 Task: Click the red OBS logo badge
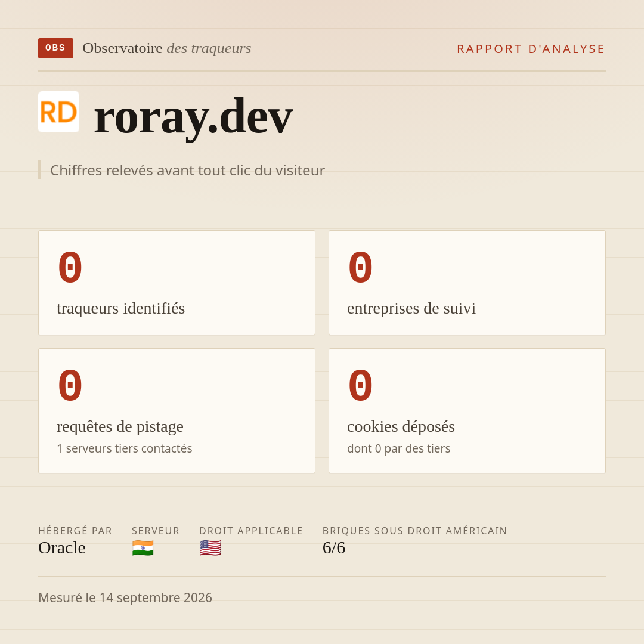click(55, 48)
